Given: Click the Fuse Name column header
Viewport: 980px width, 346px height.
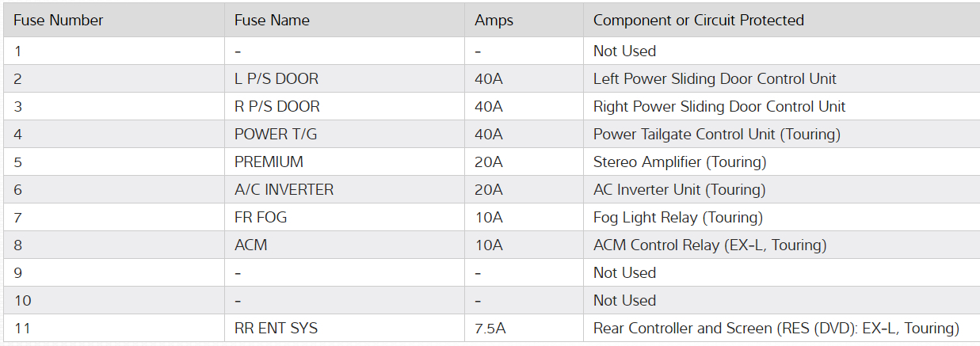Looking at the screenshot, I should [272, 21].
